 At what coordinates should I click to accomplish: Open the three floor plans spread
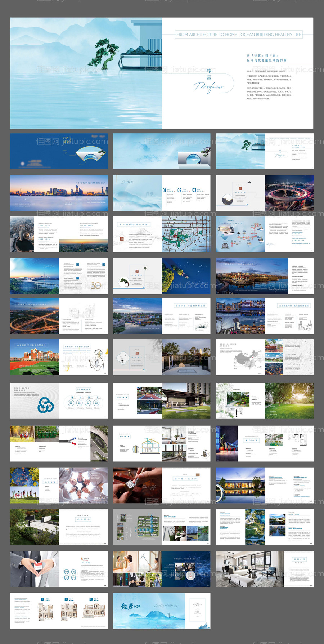pyautogui.click(x=59, y=611)
